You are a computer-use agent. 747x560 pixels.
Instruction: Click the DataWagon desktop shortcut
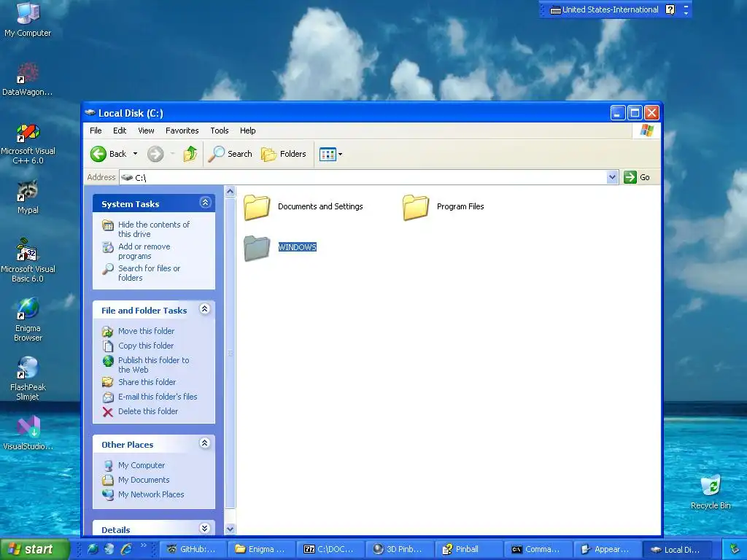pyautogui.click(x=28, y=79)
